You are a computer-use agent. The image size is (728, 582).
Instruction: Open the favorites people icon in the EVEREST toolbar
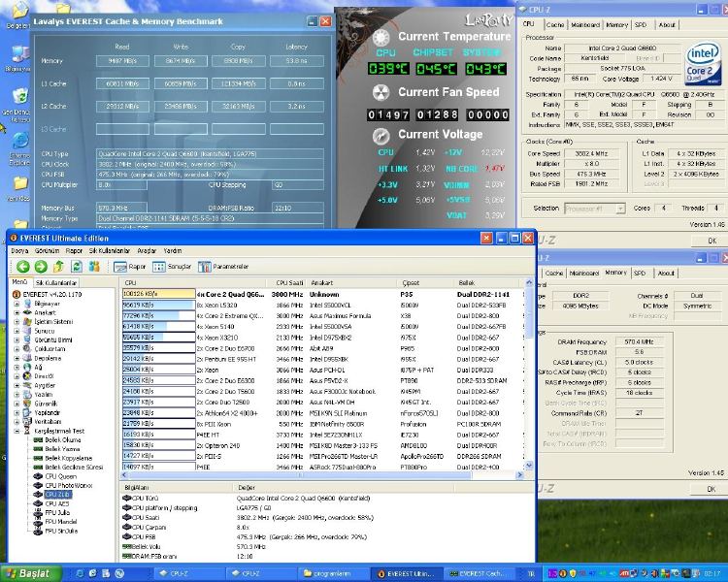(94, 267)
